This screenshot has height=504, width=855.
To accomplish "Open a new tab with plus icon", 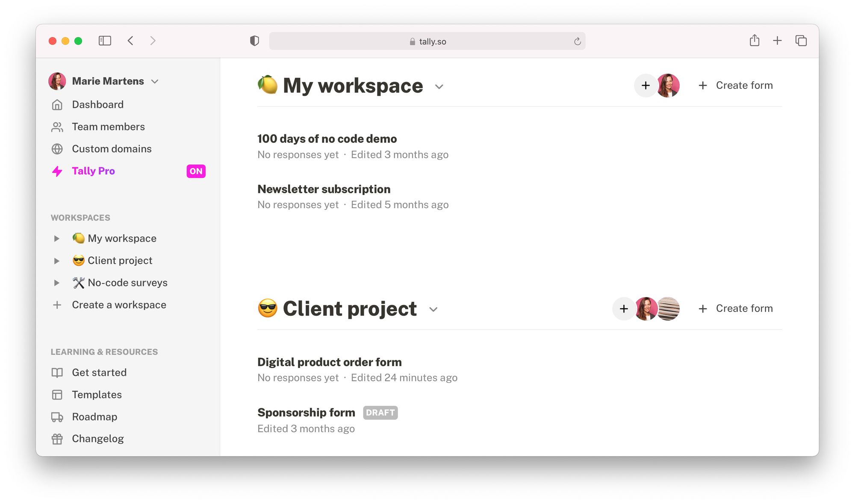I will pos(777,41).
